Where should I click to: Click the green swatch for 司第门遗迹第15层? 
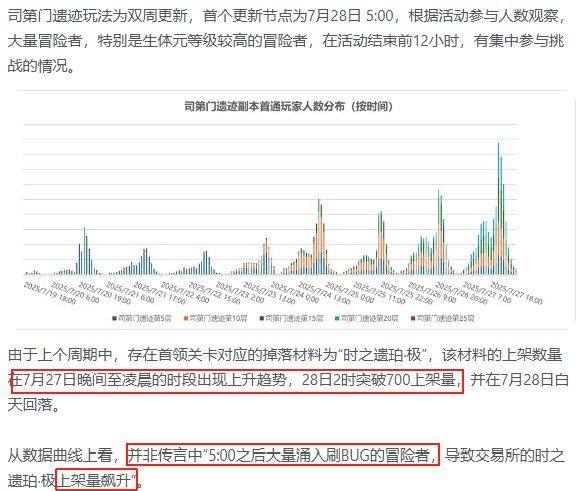pos(262,318)
